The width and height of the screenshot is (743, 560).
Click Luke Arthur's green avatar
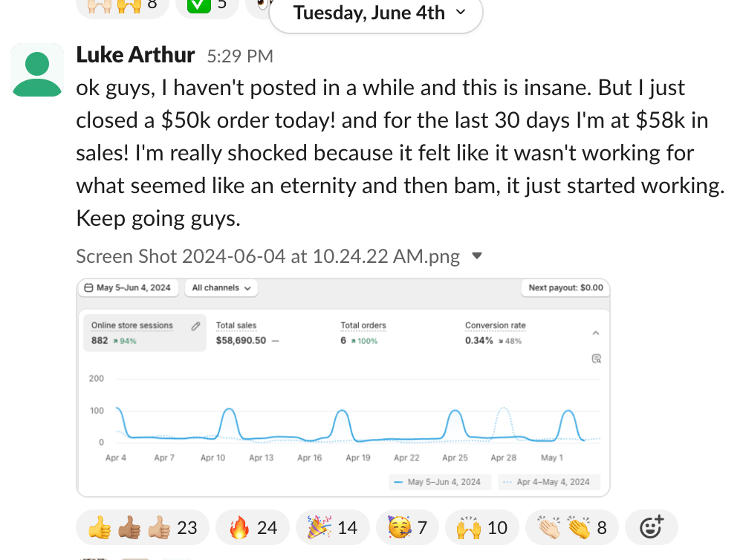click(37, 70)
